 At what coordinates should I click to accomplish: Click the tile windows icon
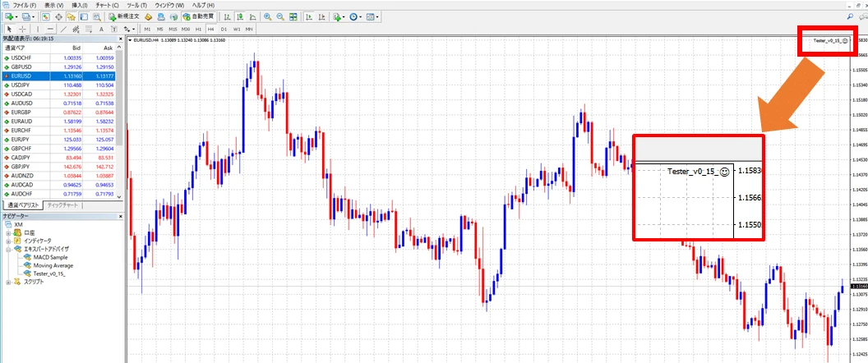point(293,16)
